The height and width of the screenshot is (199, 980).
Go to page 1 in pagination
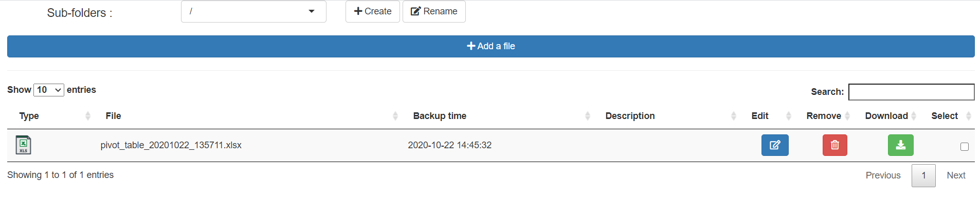[923, 175]
